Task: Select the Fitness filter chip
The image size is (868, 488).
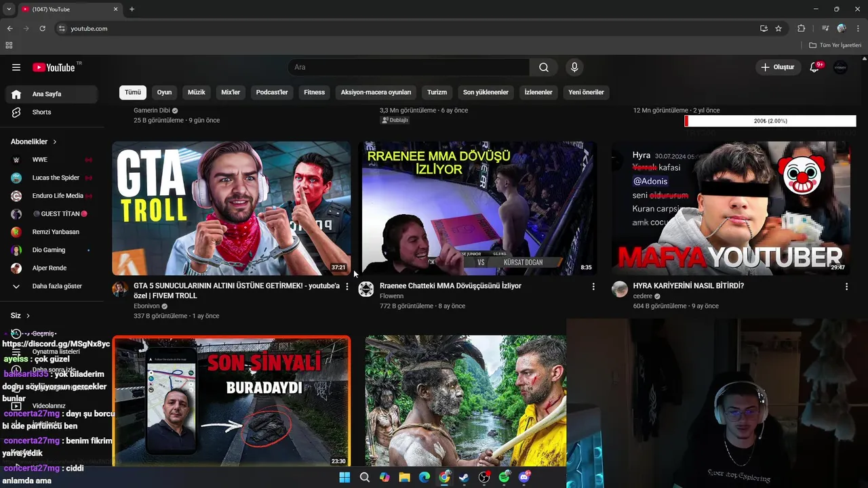Action: (315, 92)
